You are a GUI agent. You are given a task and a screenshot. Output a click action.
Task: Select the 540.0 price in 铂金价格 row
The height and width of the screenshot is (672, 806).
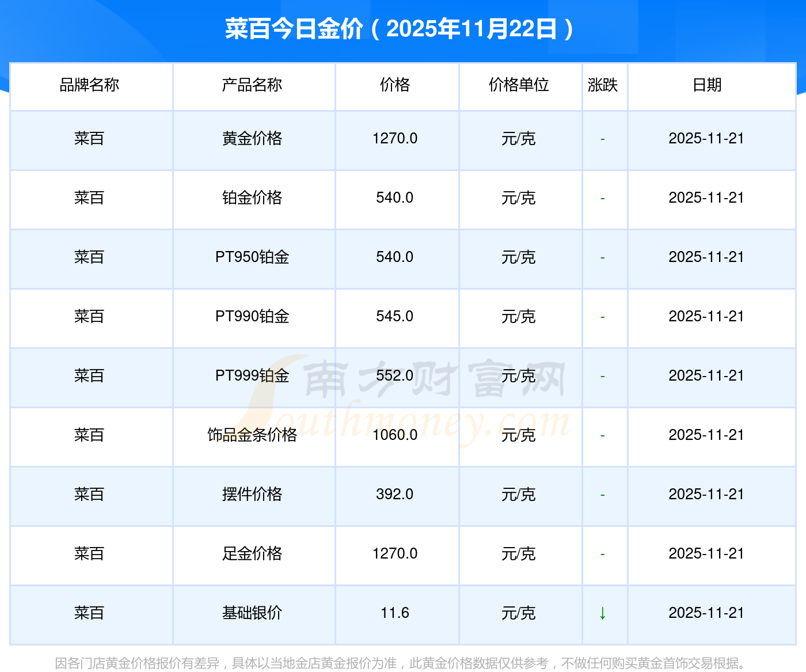click(395, 198)
